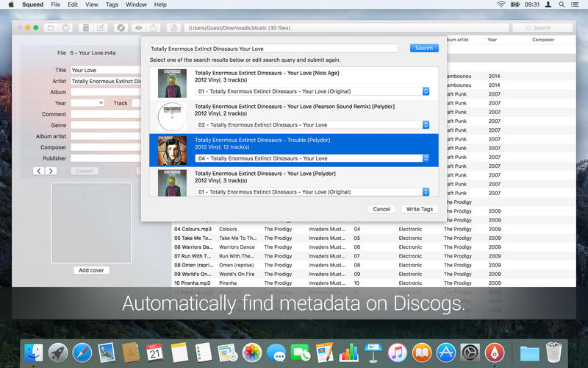Click the Genre input field
Image resolution: width=588 pixels, height=368 pixels.
[x=106, y=125]
